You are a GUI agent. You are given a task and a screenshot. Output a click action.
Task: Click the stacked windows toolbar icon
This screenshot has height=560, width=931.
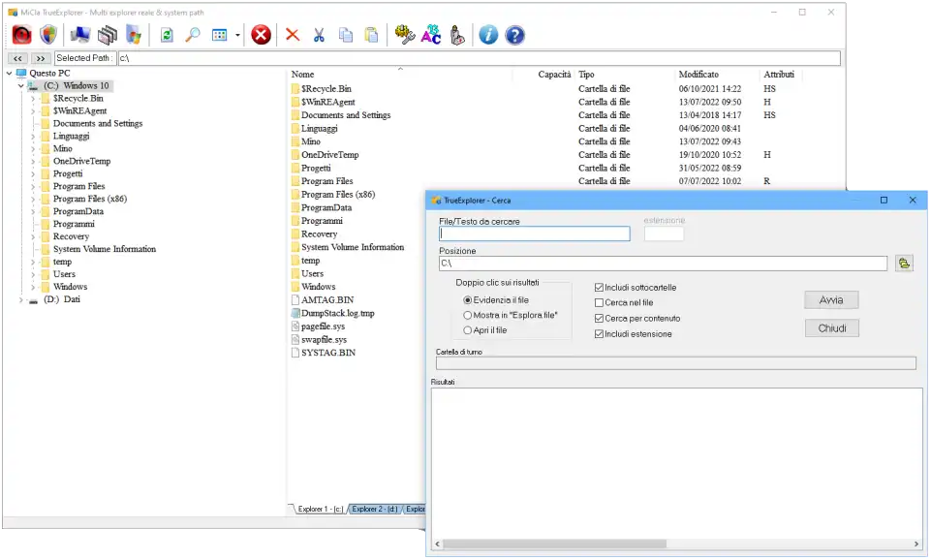point(108,35)
